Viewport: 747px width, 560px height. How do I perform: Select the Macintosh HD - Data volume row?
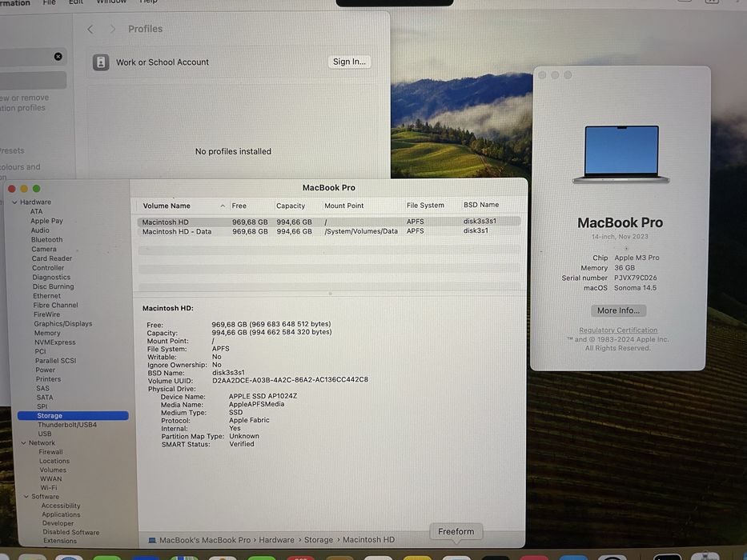(x=329, y=231)
